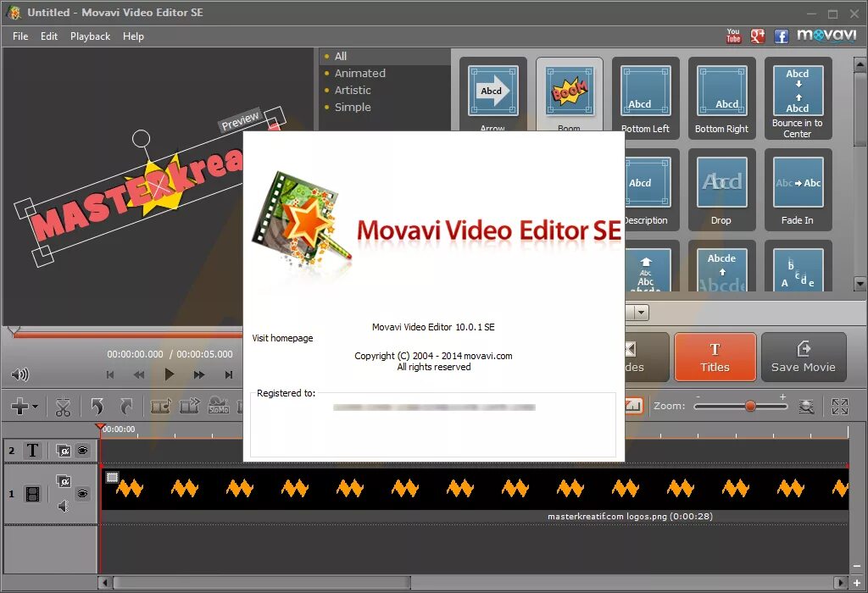Viewport: 868px width, 593px height.
Task: Click the rotation handle on the preview title
Action: 142,138
